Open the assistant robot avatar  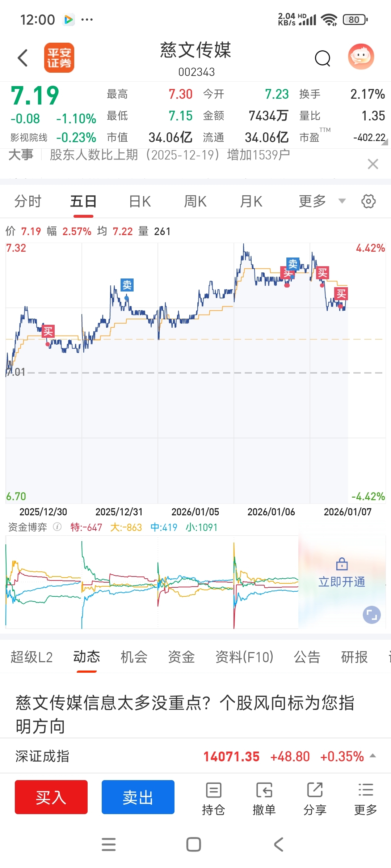[x=361, y=57]
